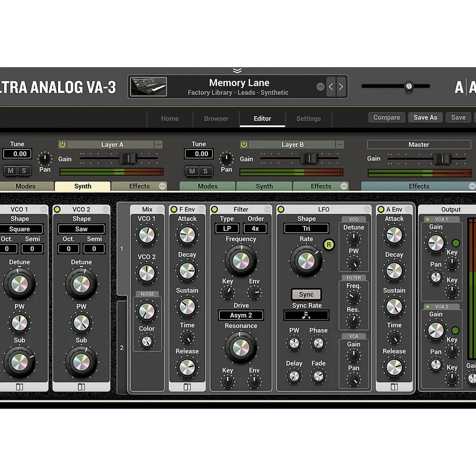Click the LFO Rate knob
Screen dimensions: 476x476
pyautogui.click(x=306, y=261)
